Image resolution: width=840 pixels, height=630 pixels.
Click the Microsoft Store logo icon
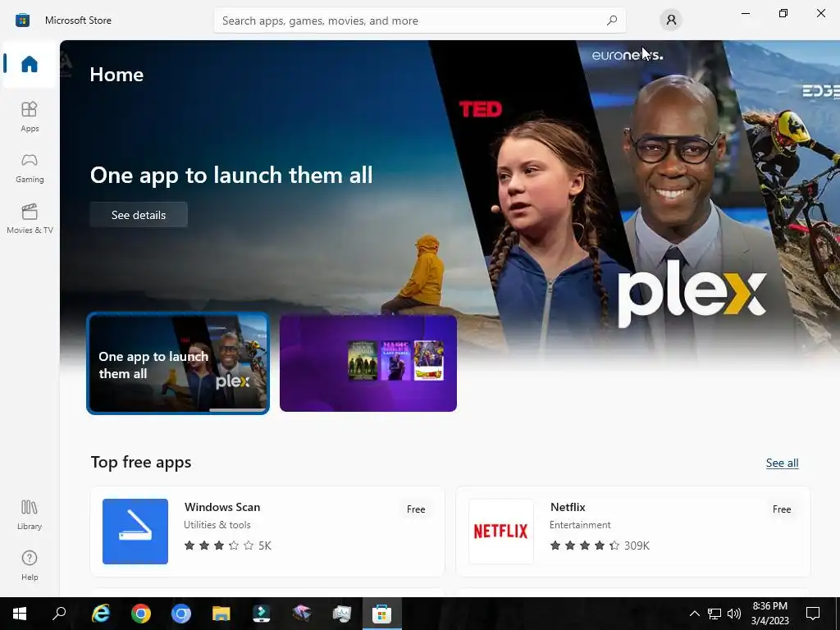point(22,21)
